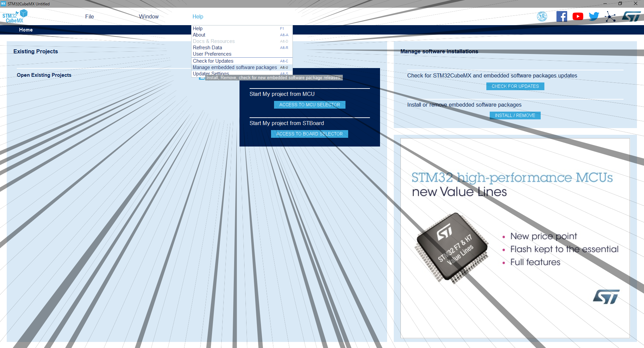Choose Refresh Data in the Help menu

pyautogui.click(x=207, y=47)
